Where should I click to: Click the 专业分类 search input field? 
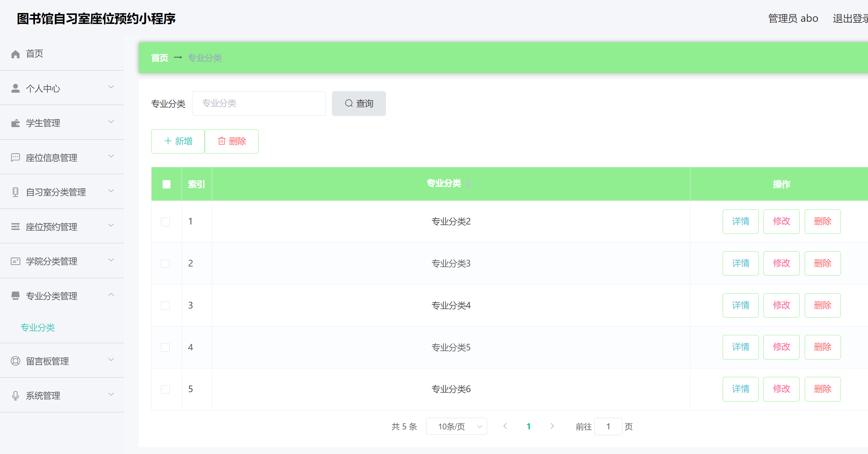(x=259, y=104)
